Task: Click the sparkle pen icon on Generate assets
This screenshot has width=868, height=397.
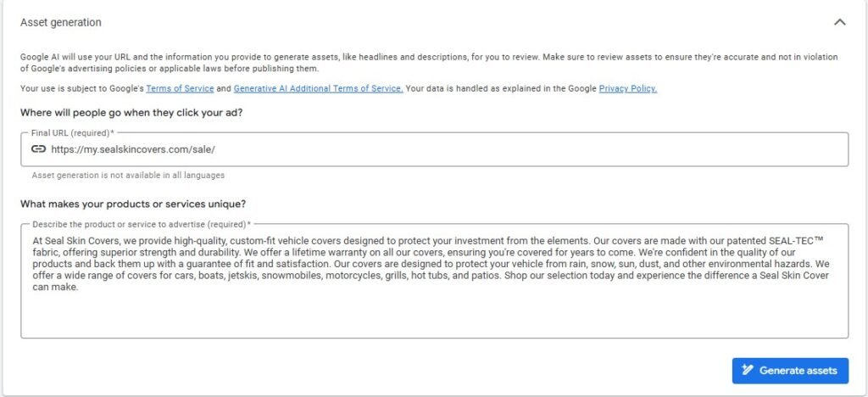Action: [x=747, y=371]
